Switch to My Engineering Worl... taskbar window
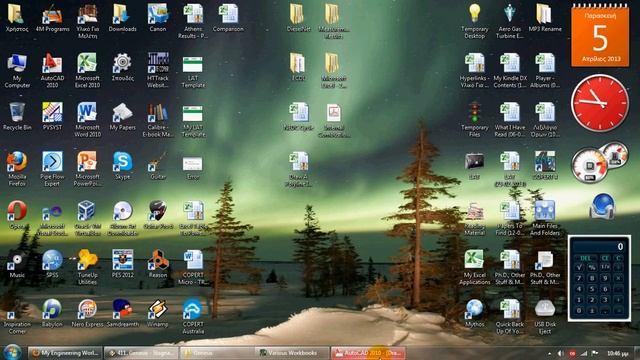The width and height of the screenshot is (640, 360). (65, 353)
